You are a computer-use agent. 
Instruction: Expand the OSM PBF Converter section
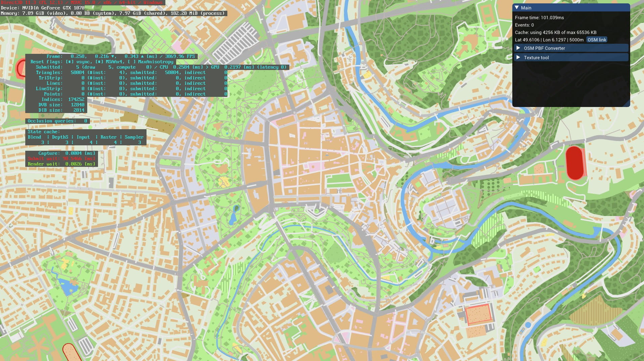click(571, 48)
